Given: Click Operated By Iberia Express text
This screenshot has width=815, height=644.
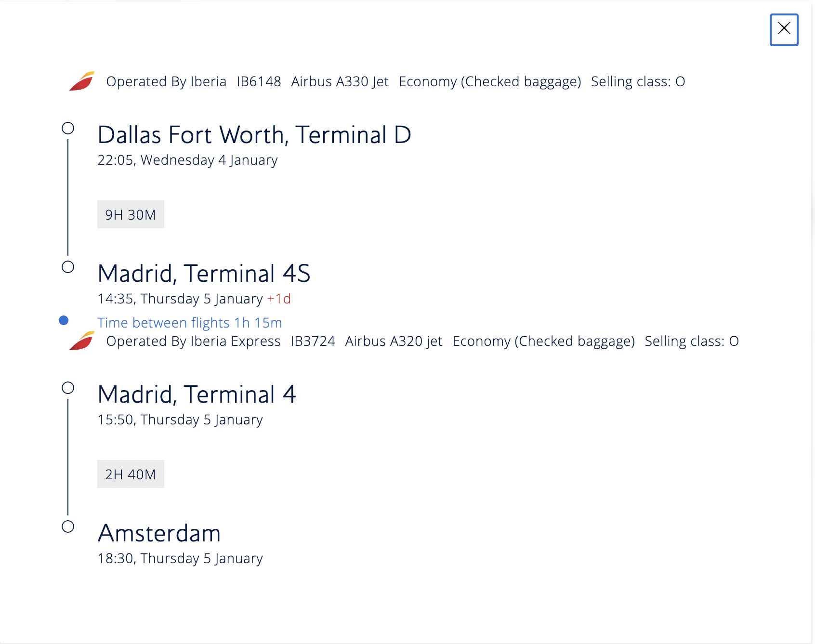Looking at the screenshot, I should 193,341.
